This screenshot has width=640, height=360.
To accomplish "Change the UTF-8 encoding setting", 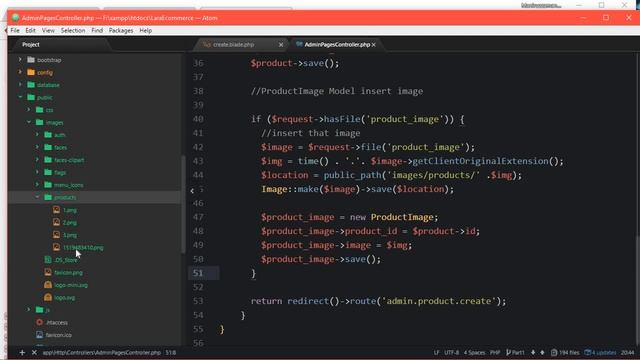I will pyautogui.click(x=451, y=352).
